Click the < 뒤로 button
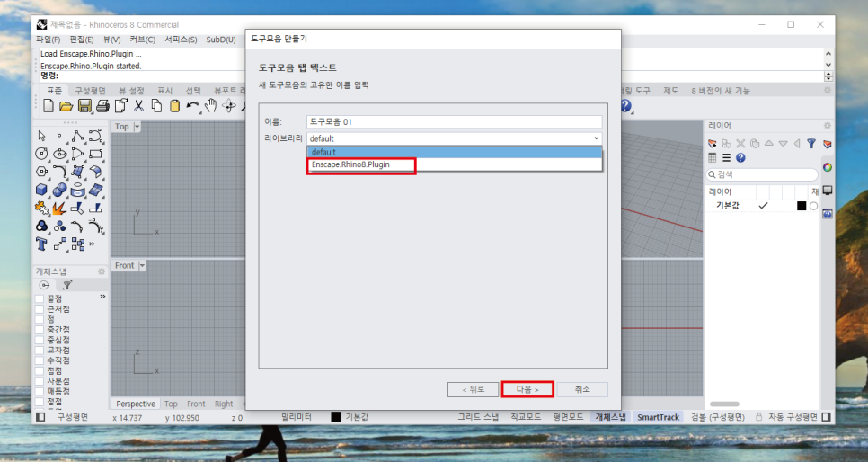The image size is (868, 462). pyautogui.click(x=473, y=389)
